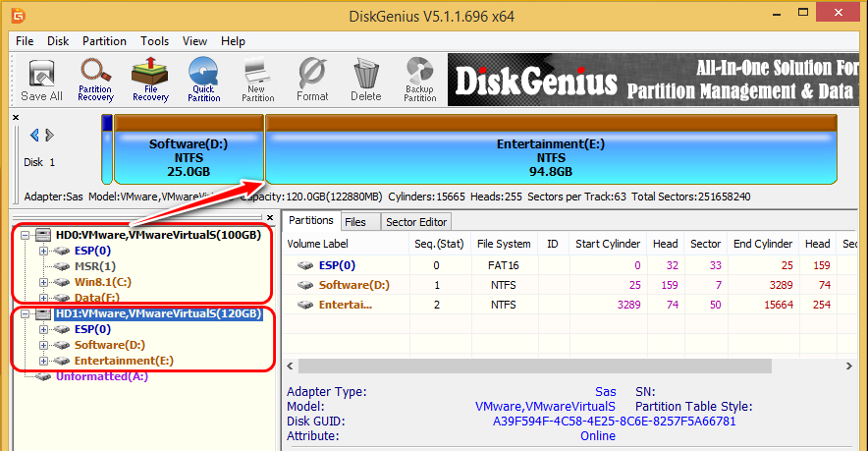
Task: Expand Entertainment(E:) node in the tree
Action: [x=43, y=361]
